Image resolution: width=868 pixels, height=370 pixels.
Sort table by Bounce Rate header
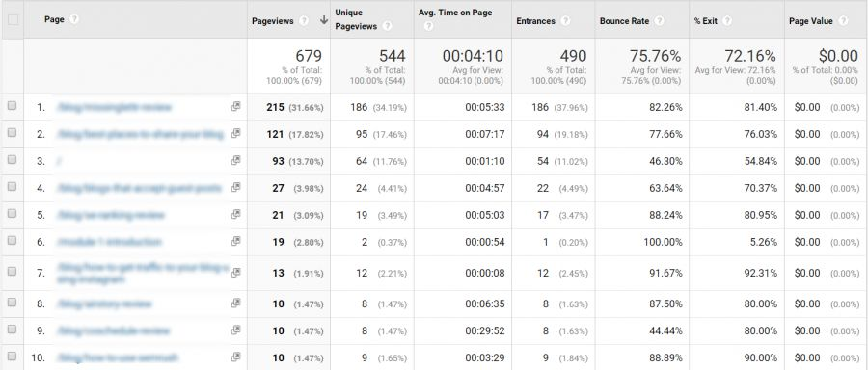point(624,21)
